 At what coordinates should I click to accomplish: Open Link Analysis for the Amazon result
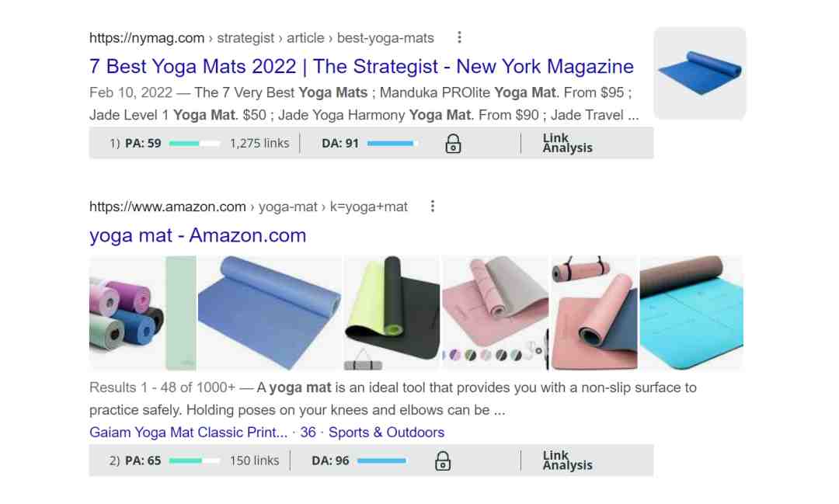tap(567, 461)
